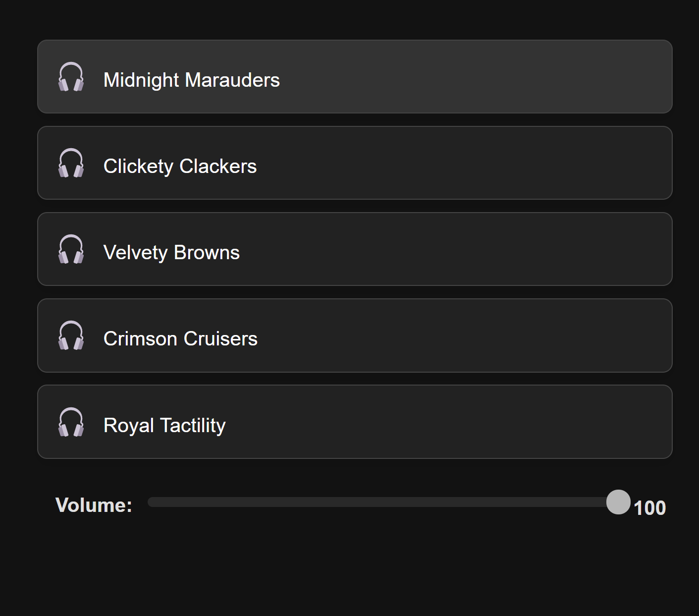
Task: Click the Midnight Marauders title text
Action: [x=191, y=80]
